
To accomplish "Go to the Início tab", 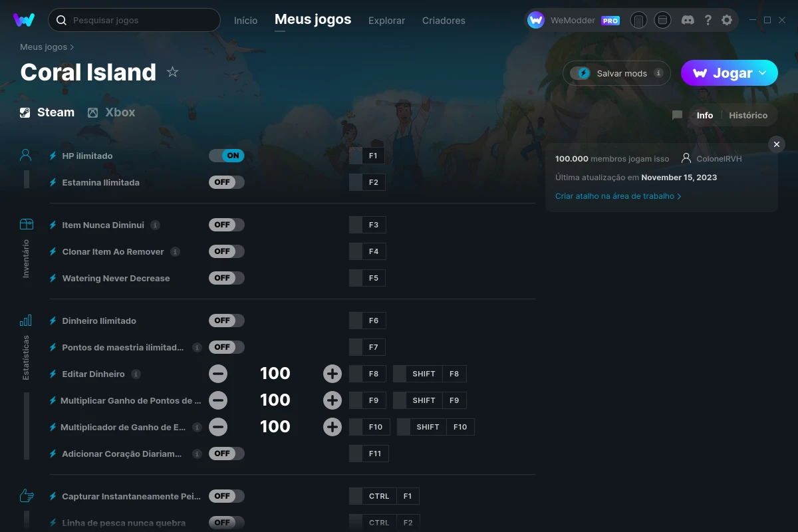I will click(x=245, y=21).
